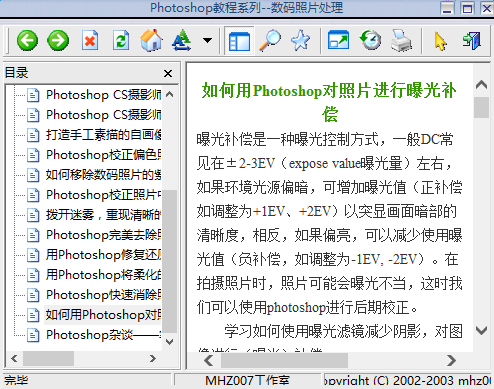This screenshot has width=494, height=389.
Task: Click page icon beside '拨开迷雾'
Action: tap(33, 215)
